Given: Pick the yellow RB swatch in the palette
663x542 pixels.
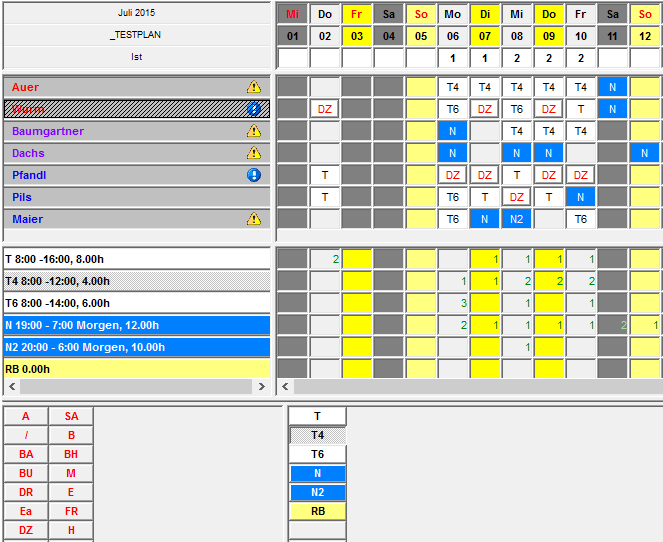Looking at the screenshot, I should click(x=317, y=511).
